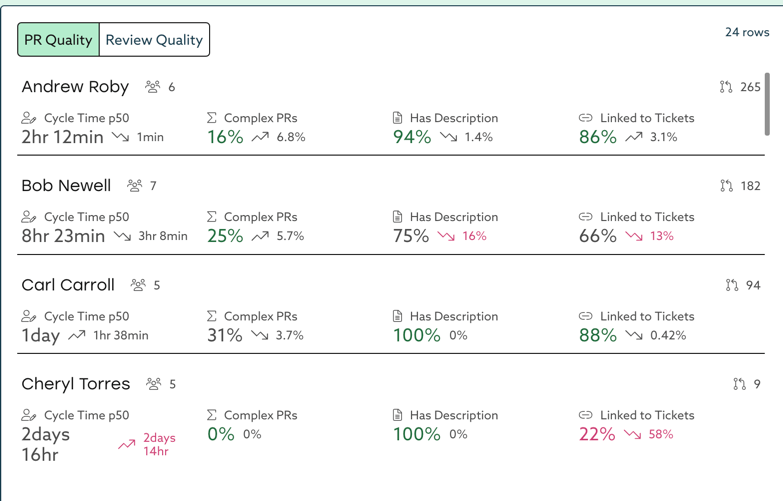Open Cheryl Torres's row
Screen dimensions: 783x501
pos(76,384)
